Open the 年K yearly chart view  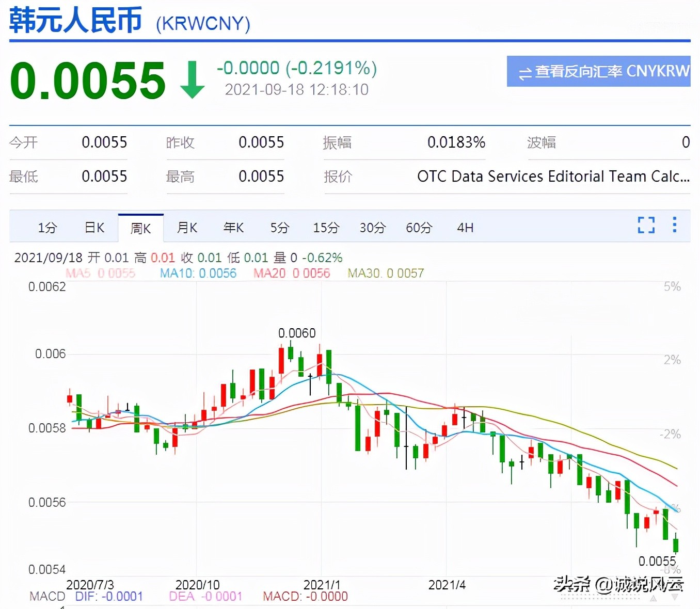coord(233,227)
